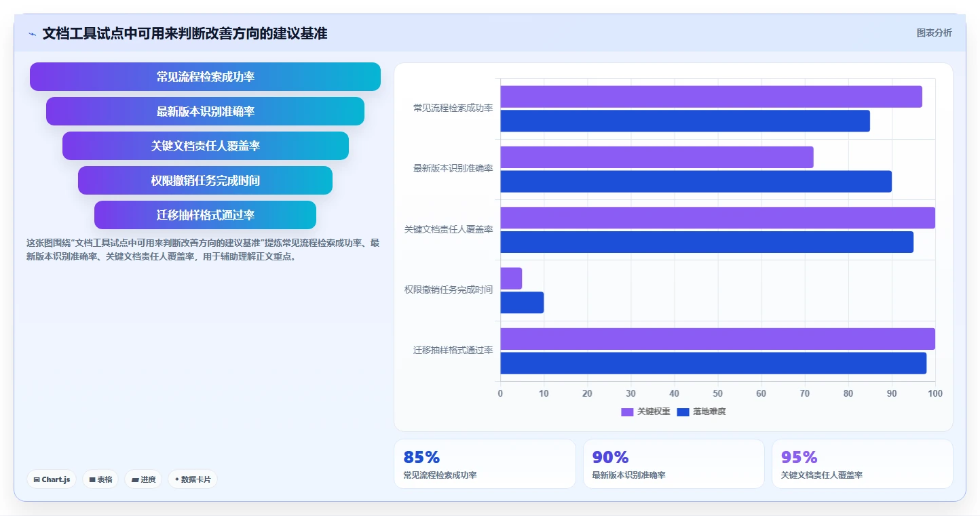Click the 数据卡片 tag chip
980x516 pixels.
click(193, 479)
